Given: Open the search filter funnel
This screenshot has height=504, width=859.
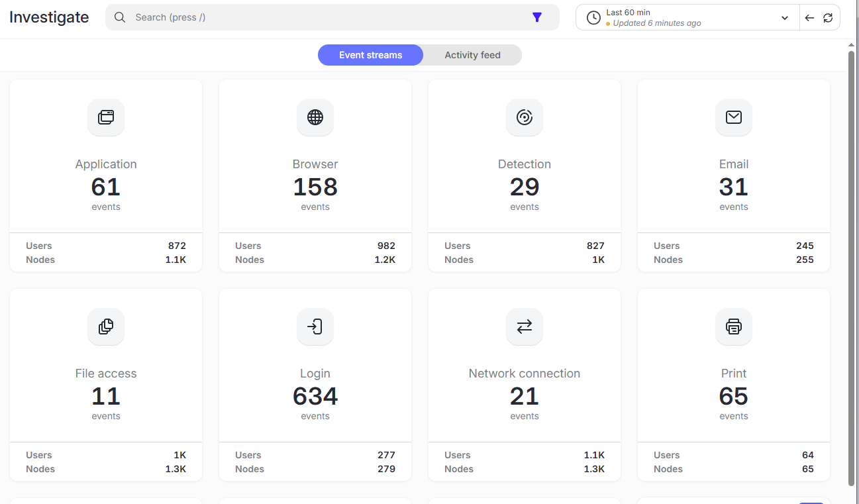Looking at the screenshot, I should coord(537,18).
